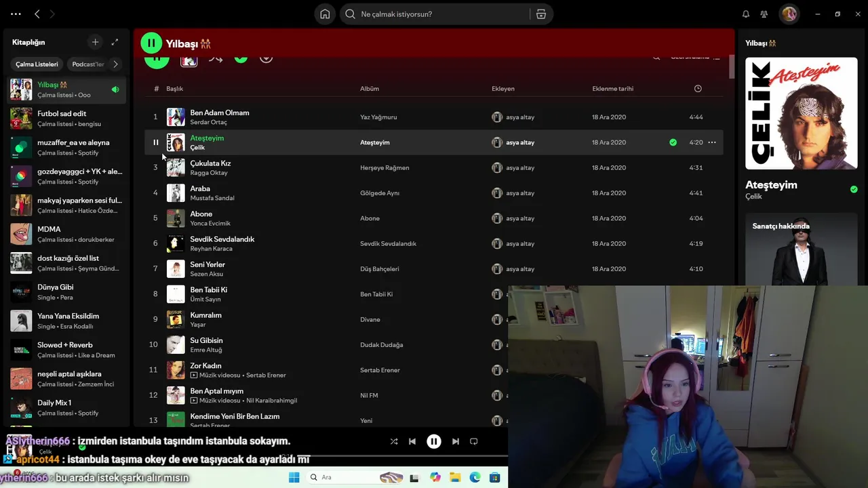Show more library filter chips
Image resolution: width=868 pixels, height=488 pixels.
coord(115,64)
